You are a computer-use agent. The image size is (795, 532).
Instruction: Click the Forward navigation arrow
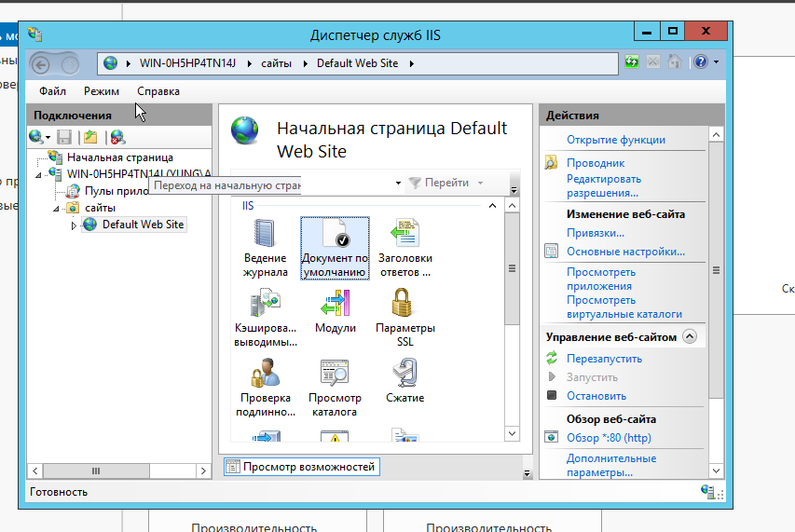point(71,65)
